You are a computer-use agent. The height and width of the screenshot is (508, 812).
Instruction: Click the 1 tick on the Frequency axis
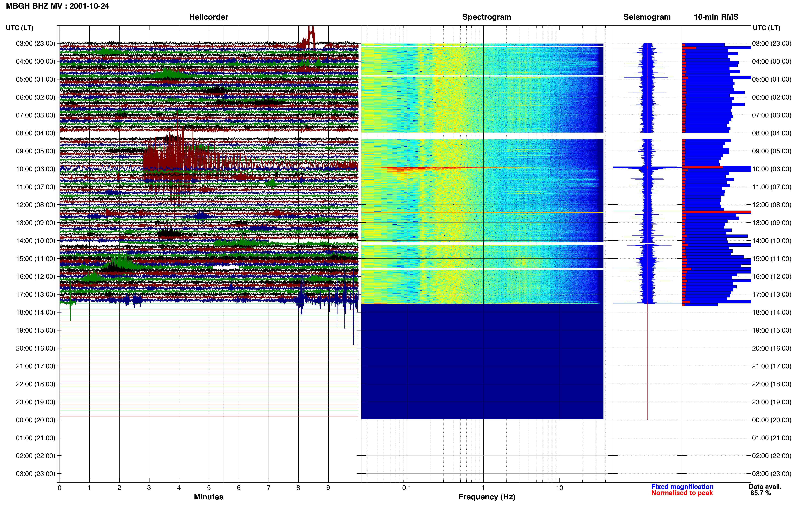[483, 487]
